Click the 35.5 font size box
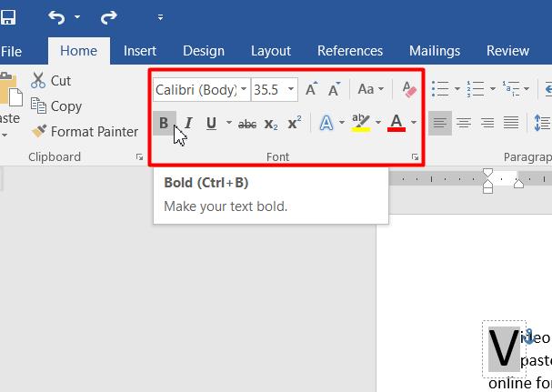 point(269,90)
